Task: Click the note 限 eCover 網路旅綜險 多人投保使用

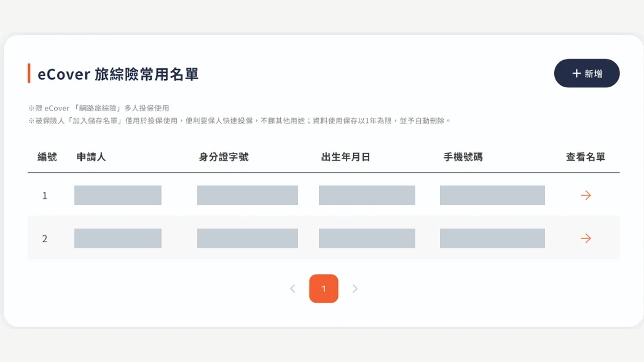Action: (99, 108)
